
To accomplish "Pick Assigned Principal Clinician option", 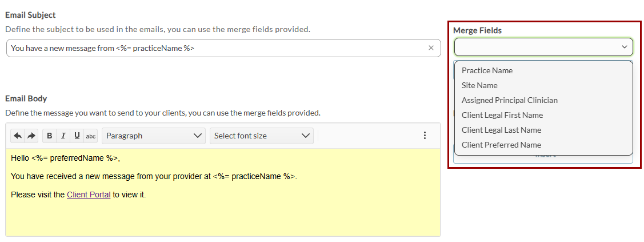I will [x=509, y=100].
